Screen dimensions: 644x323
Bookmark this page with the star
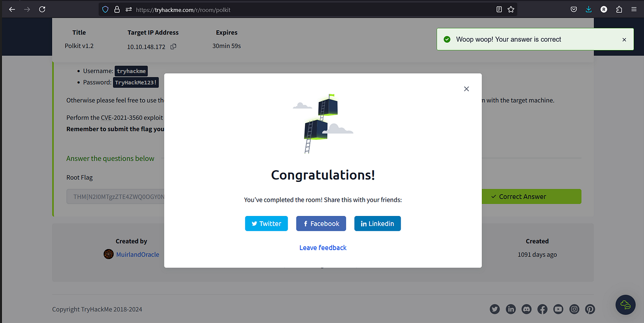pos(511,9)
